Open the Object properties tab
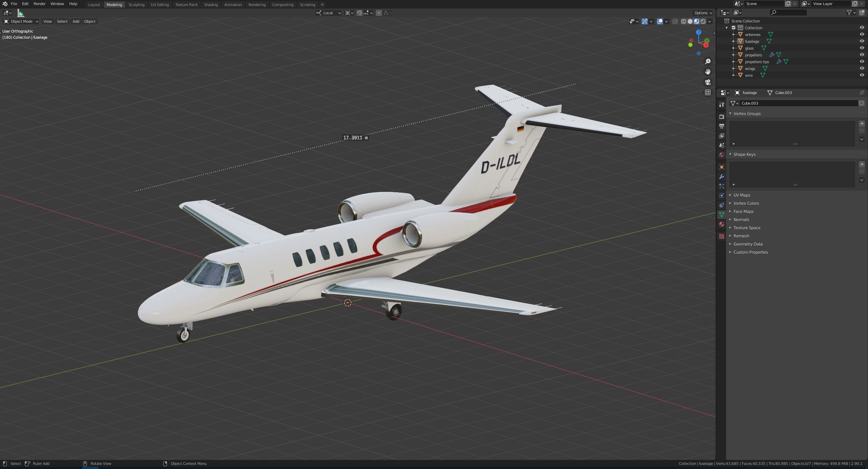 tap(722, 167)
